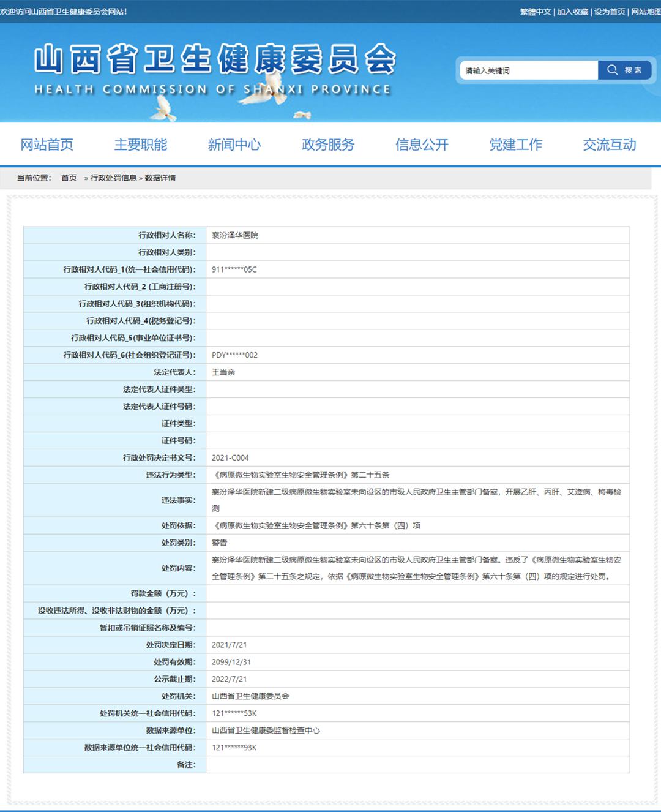Click the magnifier search button
This screenshot has width=661, height=812.
point(624,70)
